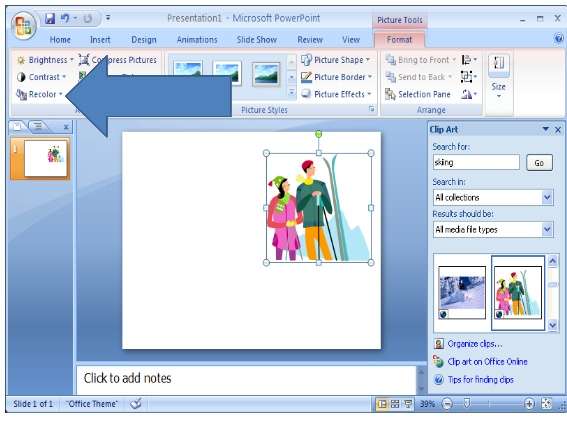Switch to Normal view in the status bar
The image size is (567, 421).
(x=381, y=404)
